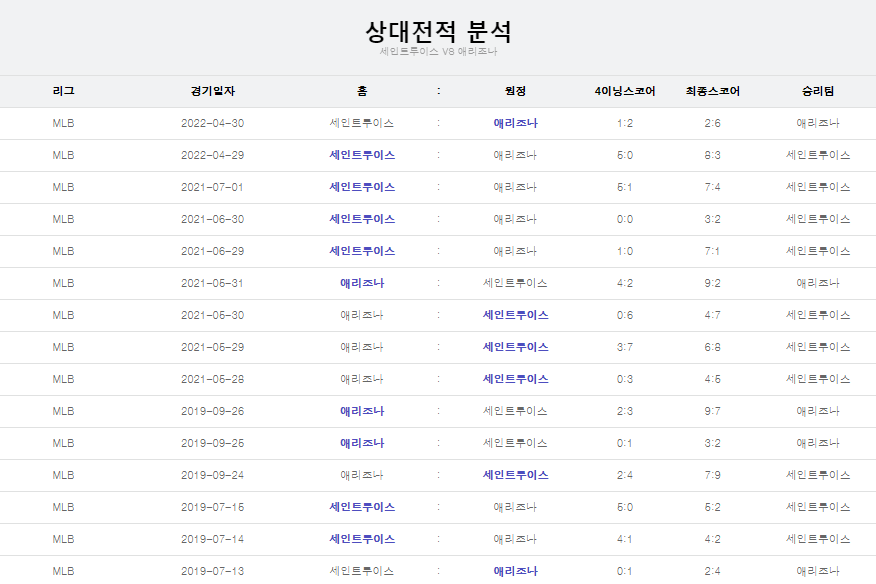
Task: Click the 4-inning score in the 2021-06-30 row
Action: coord(625,219)
